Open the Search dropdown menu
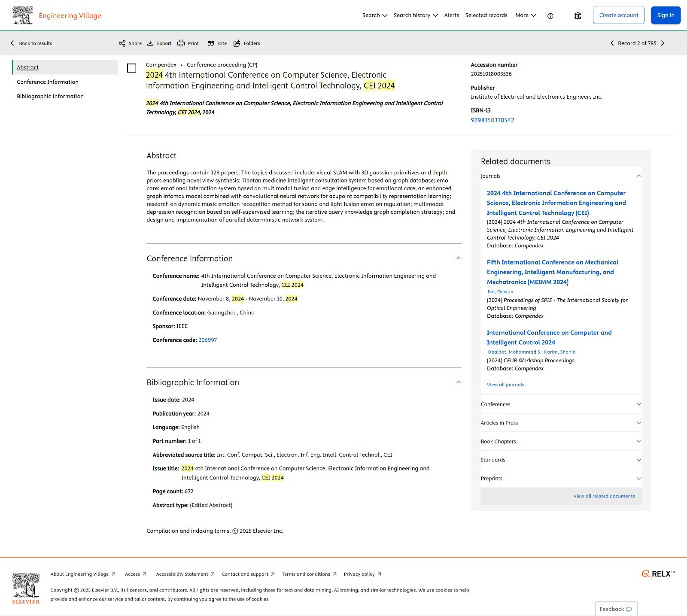 [x=374, y=15]
